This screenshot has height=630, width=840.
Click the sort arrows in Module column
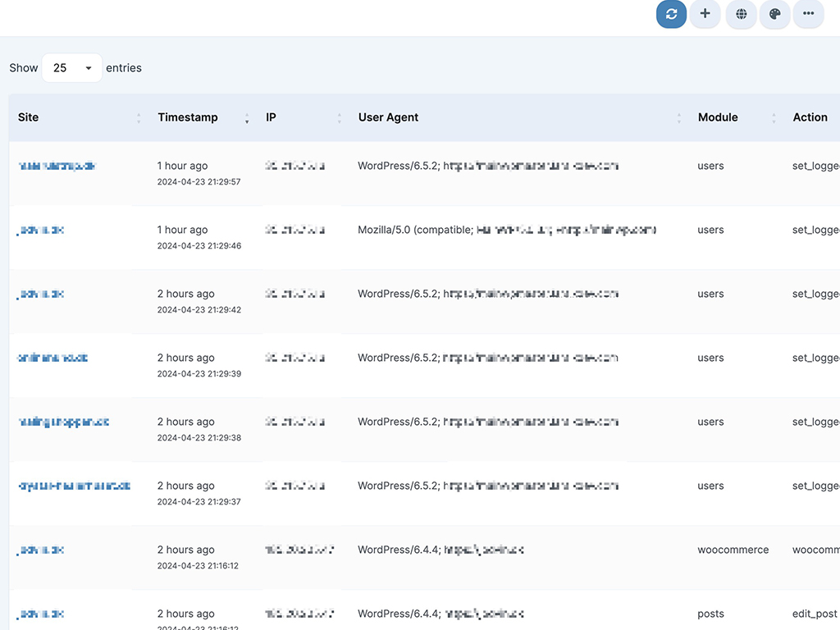coord(774,118)
